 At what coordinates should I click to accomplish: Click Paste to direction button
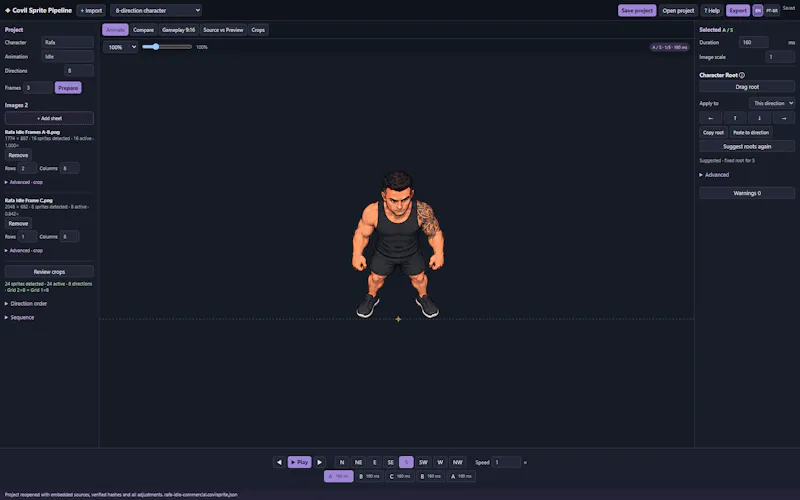[x=751, y=133]
